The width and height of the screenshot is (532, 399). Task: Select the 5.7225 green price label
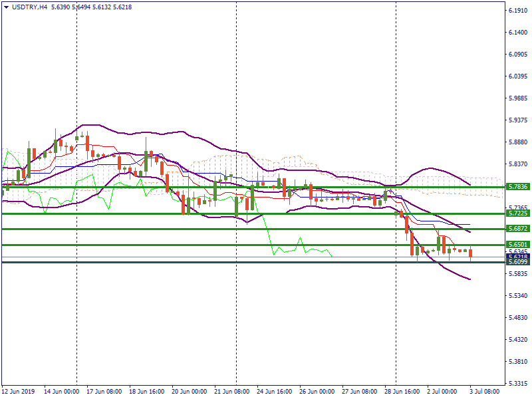[517, 213]
